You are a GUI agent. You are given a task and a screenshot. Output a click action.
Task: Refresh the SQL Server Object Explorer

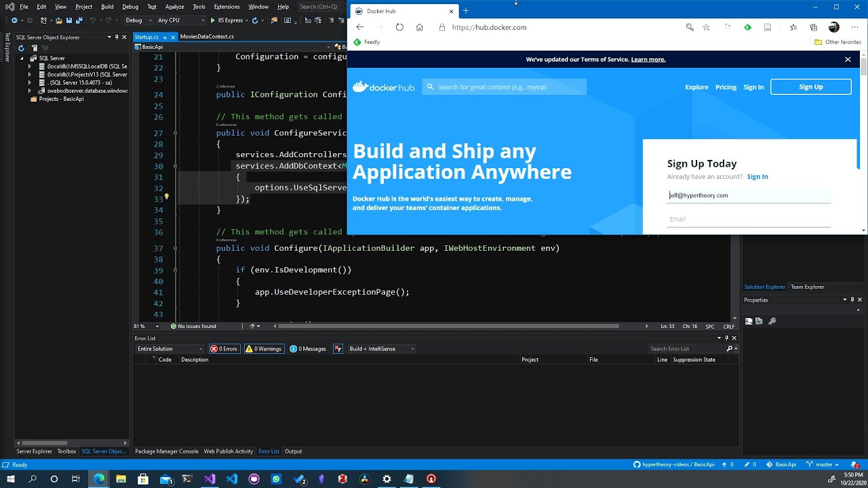tap(21, 48)
